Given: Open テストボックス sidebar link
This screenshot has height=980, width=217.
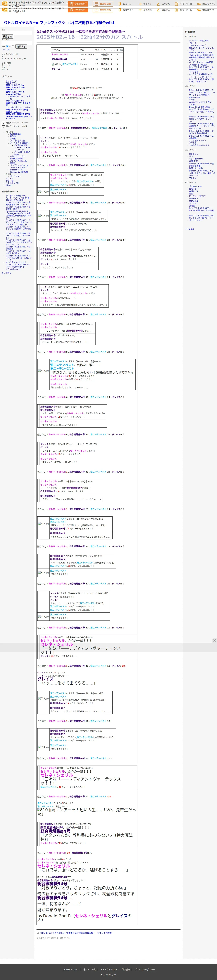Looking at the screenshot, I should 12,183.
